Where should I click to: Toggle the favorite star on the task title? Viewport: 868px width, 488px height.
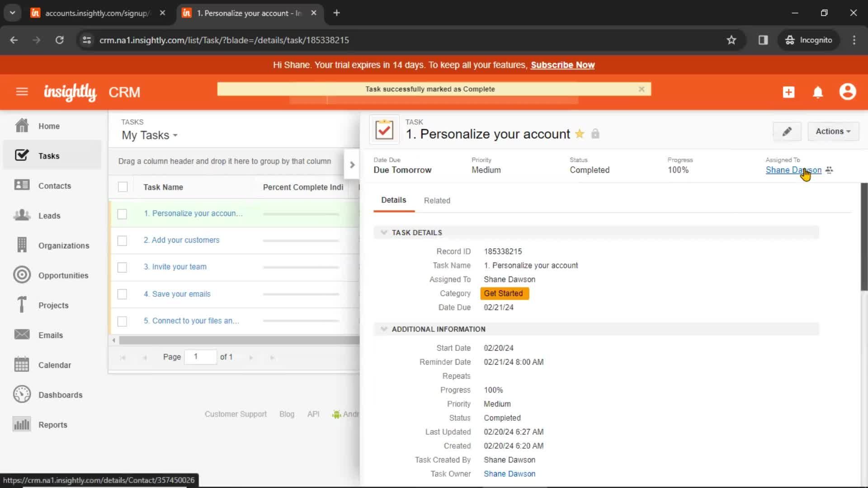pos(580,134)
